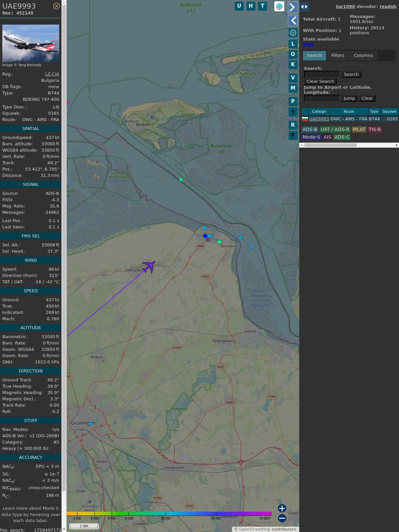Click the T map toggle button
Image resolution: width=399 pixels, height=532 pixels.
[263, 6]
